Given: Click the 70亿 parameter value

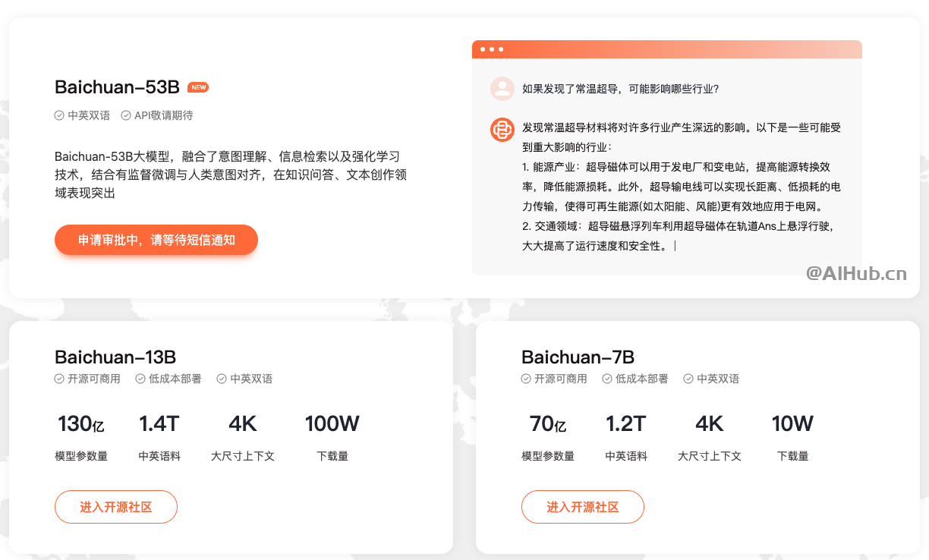Looking at the screenshot, I should click(548, 424).
